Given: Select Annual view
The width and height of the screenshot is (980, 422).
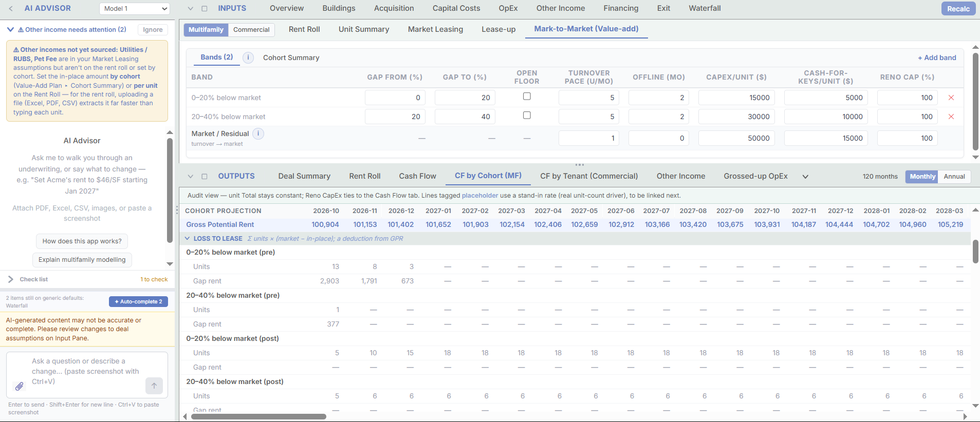Looking at the screenshot, I should click(x=954, y=177).
